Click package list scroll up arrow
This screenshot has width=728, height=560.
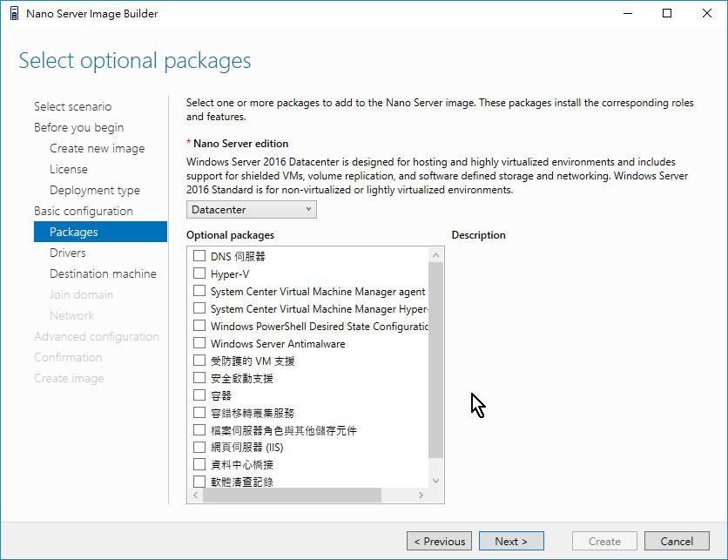click(435, 255)
